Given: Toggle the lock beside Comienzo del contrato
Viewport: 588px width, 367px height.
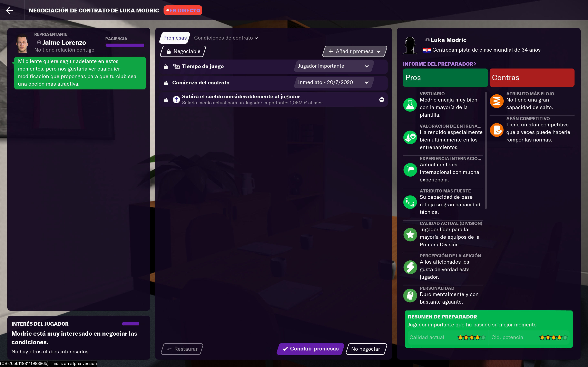Looking at the screenshot, I should click(166, 83).
